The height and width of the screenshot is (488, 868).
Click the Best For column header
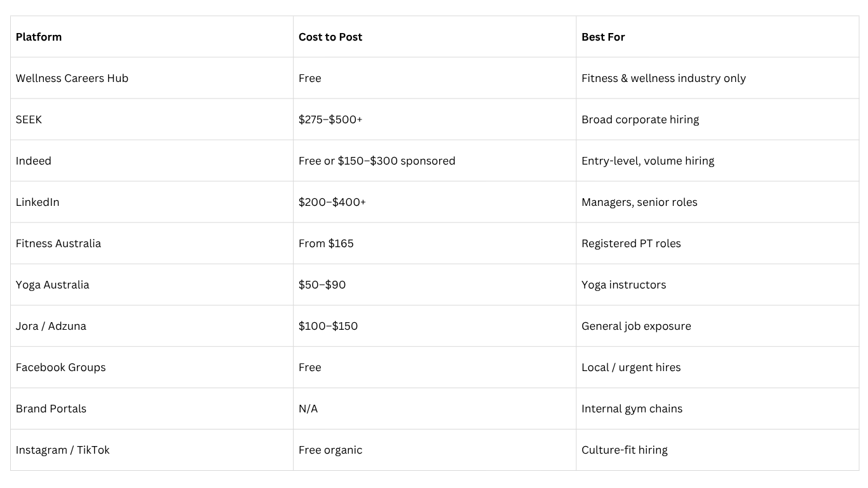[603, 37]
